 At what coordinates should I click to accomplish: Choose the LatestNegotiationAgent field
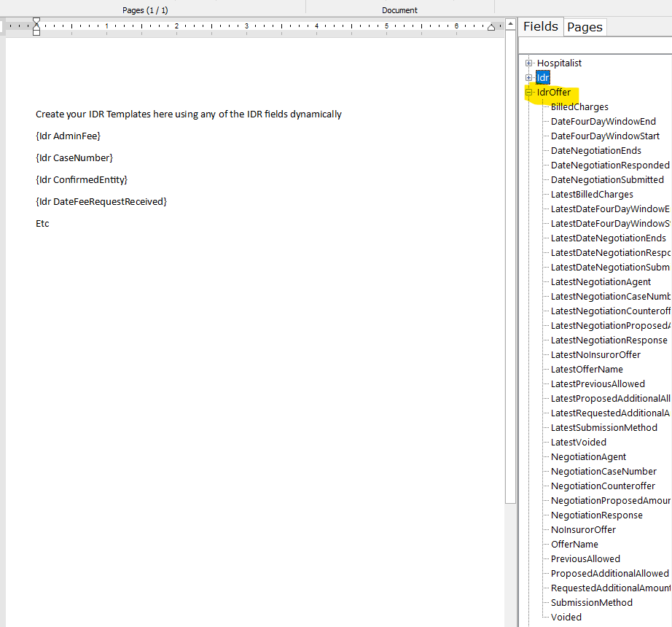coord(601,282)
